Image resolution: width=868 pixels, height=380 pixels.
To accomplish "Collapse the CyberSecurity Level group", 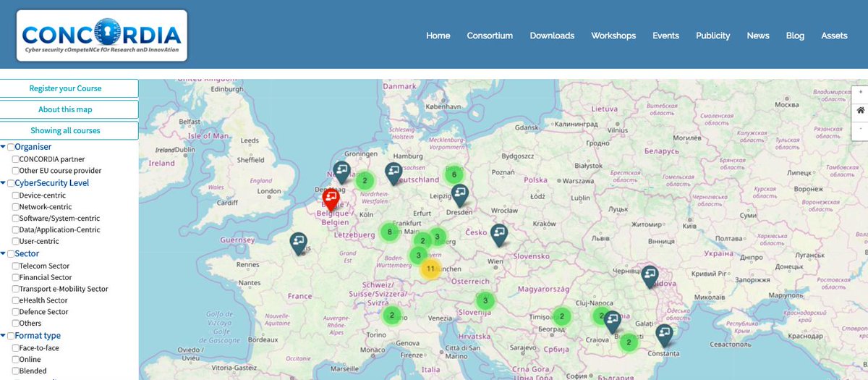I will 3,183.
